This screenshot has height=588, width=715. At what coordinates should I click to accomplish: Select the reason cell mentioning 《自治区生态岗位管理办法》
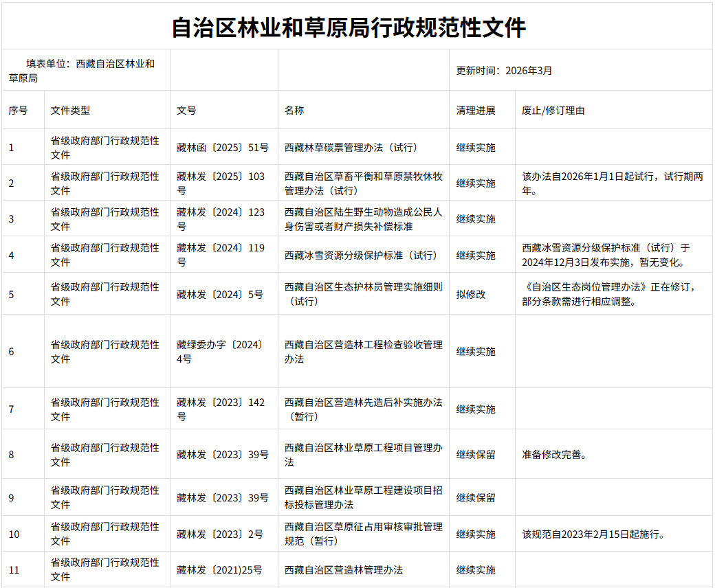click(x=612, y=294)
